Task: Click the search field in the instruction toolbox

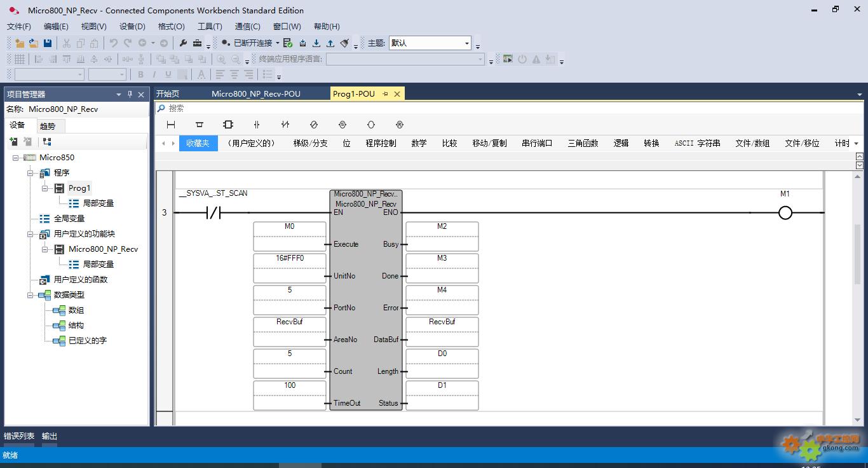Action: click(x=510, y=109)
